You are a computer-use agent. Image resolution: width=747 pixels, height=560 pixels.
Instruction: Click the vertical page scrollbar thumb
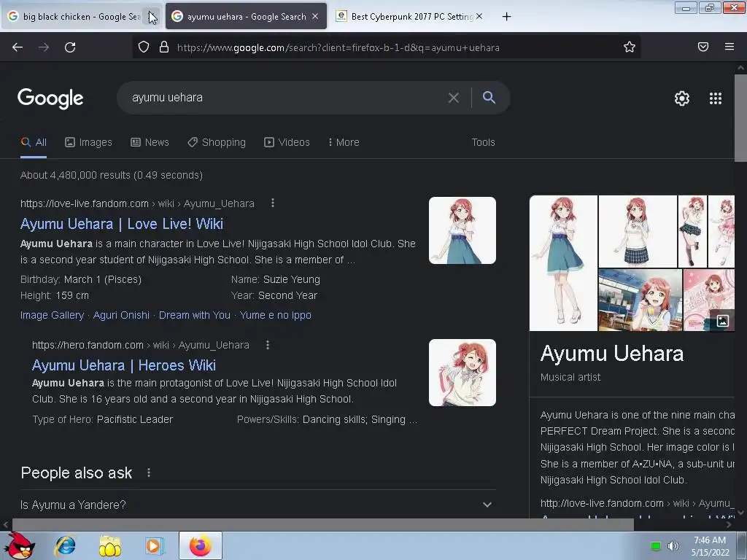(740, 117)
